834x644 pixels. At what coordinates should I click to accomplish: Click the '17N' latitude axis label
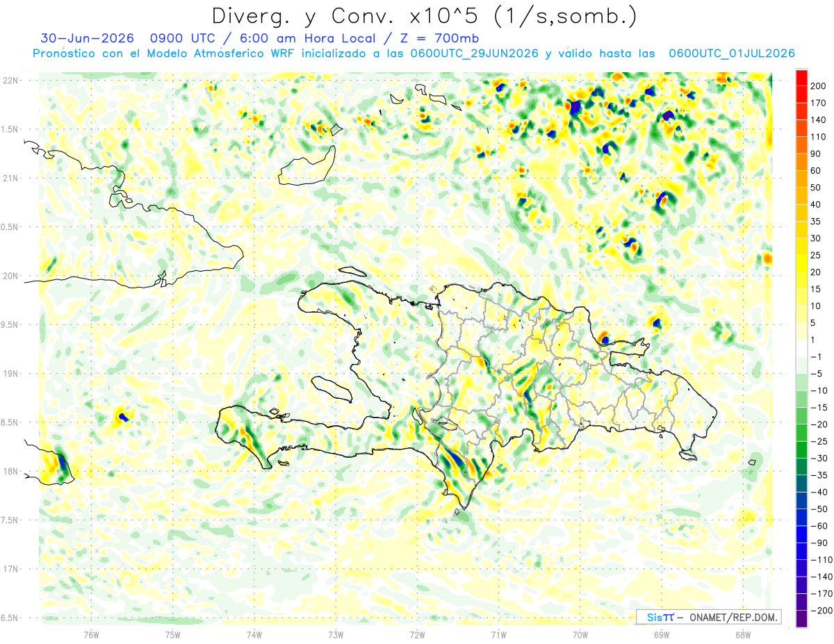click(10, 570)
